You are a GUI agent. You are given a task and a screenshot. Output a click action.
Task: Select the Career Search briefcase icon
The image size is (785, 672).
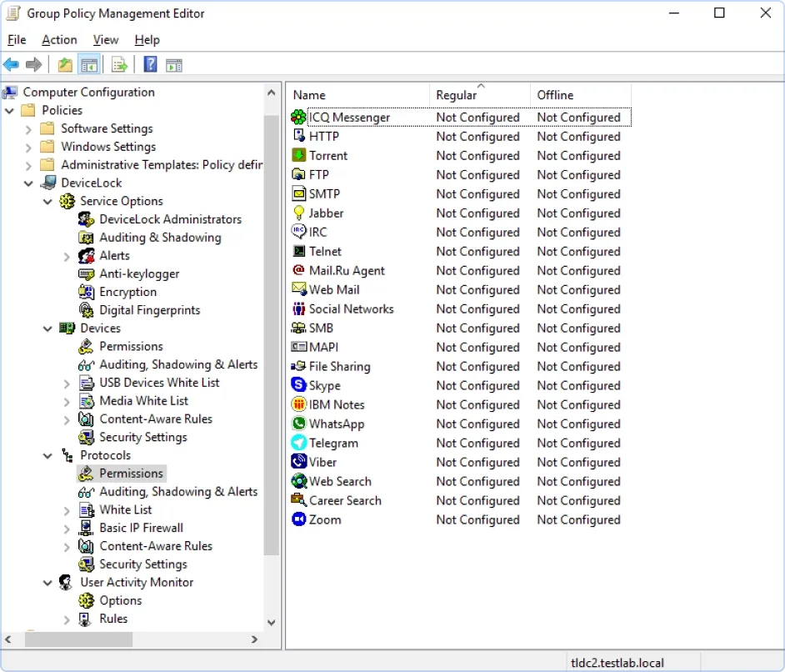(x=298, y=499)
